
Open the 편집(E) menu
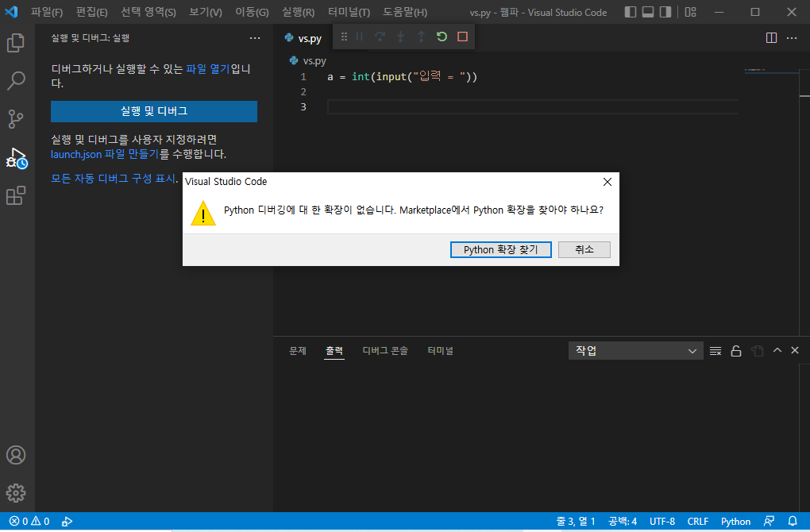pyautogui.click(x=91, y=12)
